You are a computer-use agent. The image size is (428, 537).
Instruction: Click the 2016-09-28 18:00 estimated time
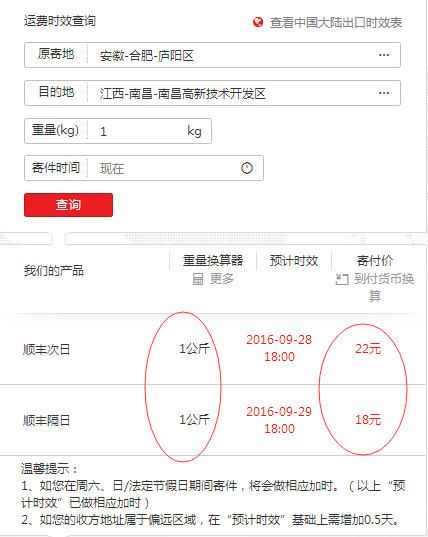[279, 348]
